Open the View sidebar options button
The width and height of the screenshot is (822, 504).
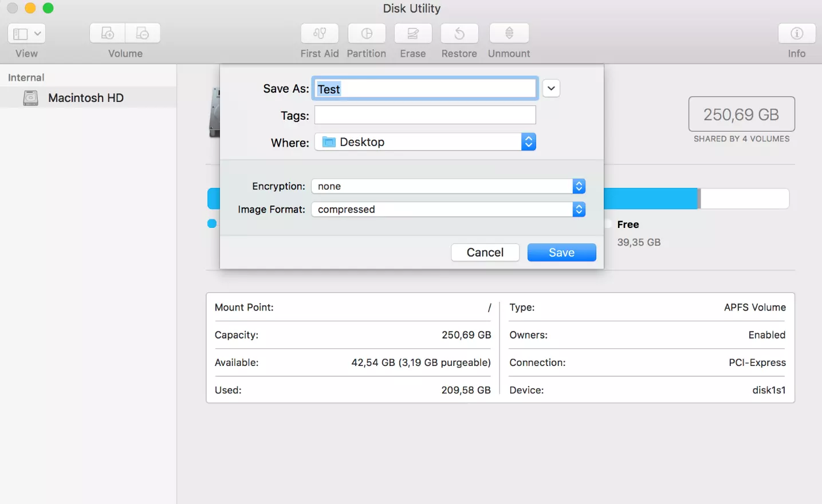pos(26,33)
